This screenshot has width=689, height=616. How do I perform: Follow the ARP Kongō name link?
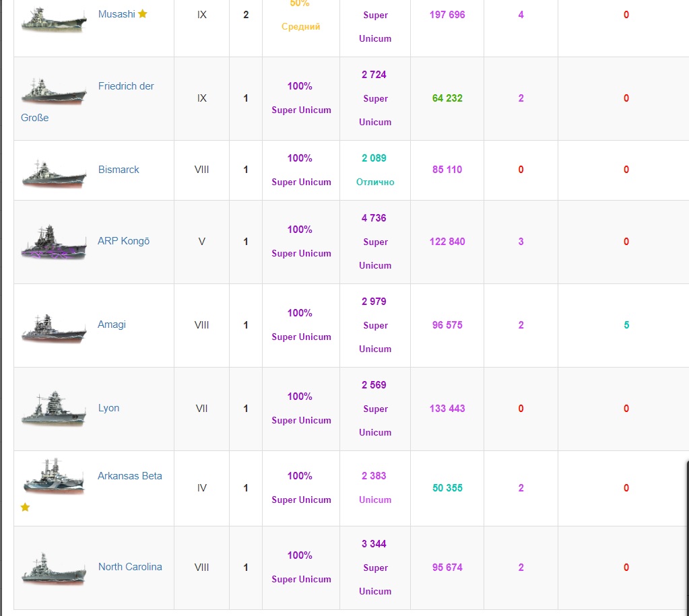click(x=123, y=241)
